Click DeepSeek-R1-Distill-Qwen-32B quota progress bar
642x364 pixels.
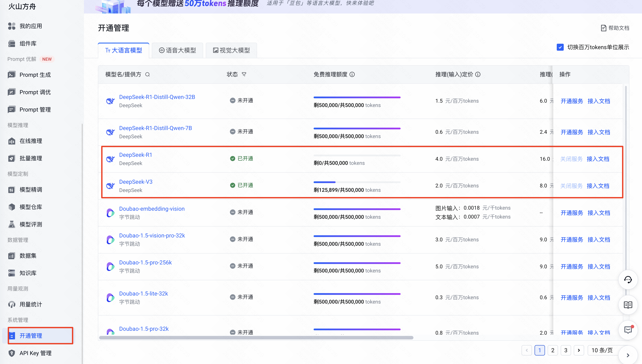point(357,97)
